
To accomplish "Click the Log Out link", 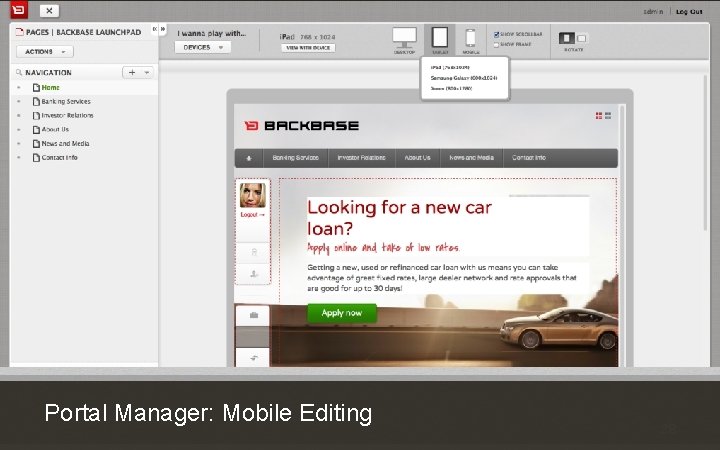I will pyautogui.click(x=689, y=11).
